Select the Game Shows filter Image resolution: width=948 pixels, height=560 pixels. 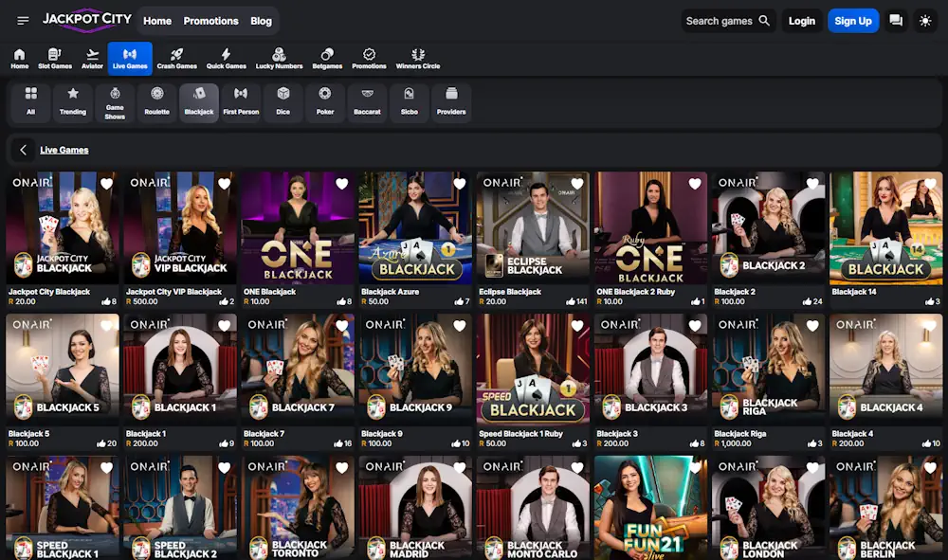click(x=115, y=102)
